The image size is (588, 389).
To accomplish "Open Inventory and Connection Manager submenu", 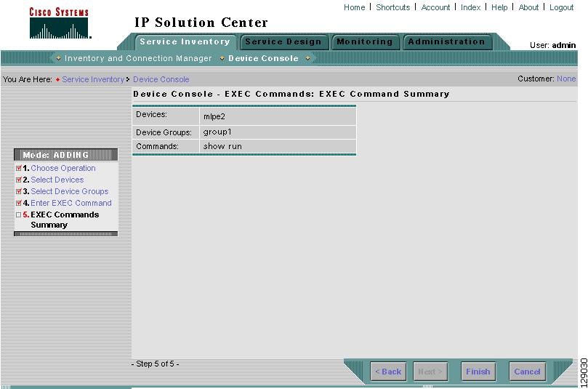I will (138, 58).
